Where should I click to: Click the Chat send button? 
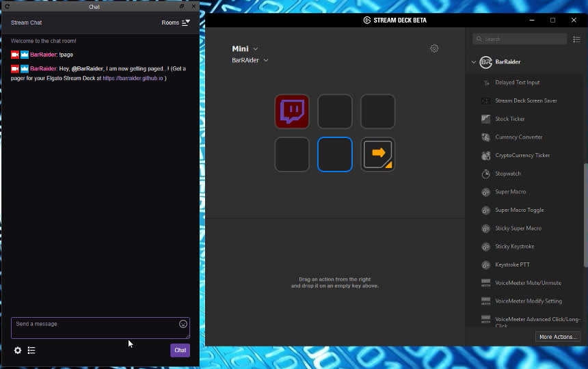click(180, 351)
